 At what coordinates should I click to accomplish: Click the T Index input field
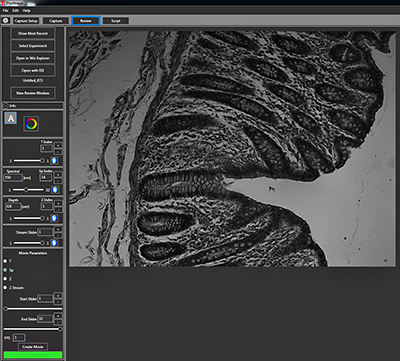pos(47,148)
